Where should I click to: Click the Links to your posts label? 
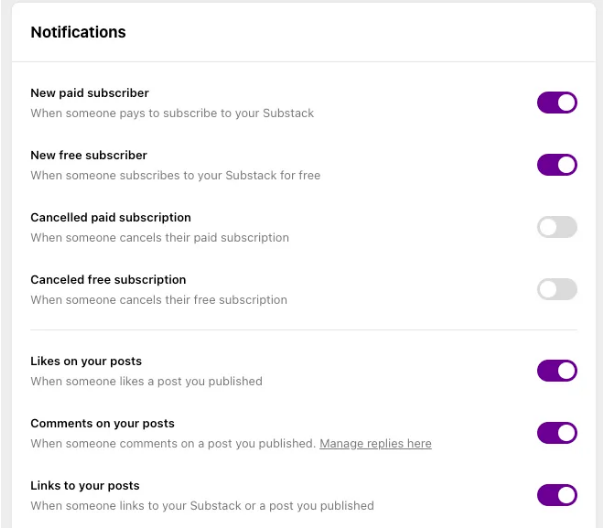pos(85,485)
